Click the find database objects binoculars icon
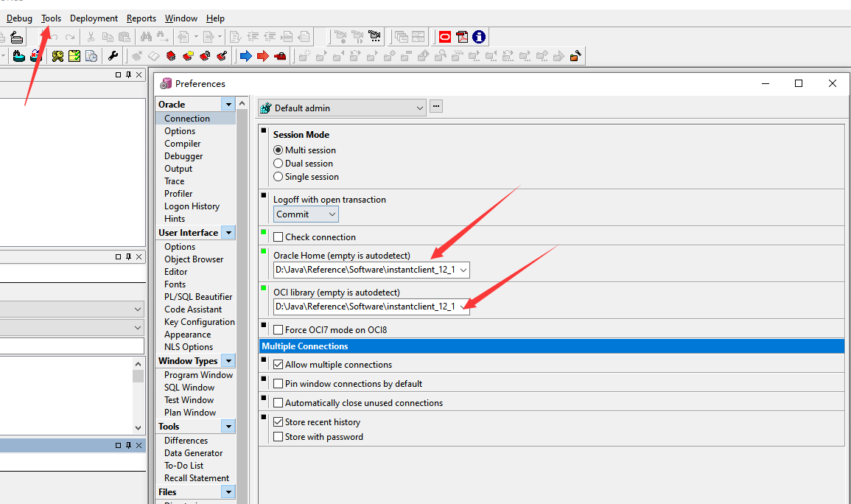The height and width of the screenshot is (504, 851). pos(19,56)
